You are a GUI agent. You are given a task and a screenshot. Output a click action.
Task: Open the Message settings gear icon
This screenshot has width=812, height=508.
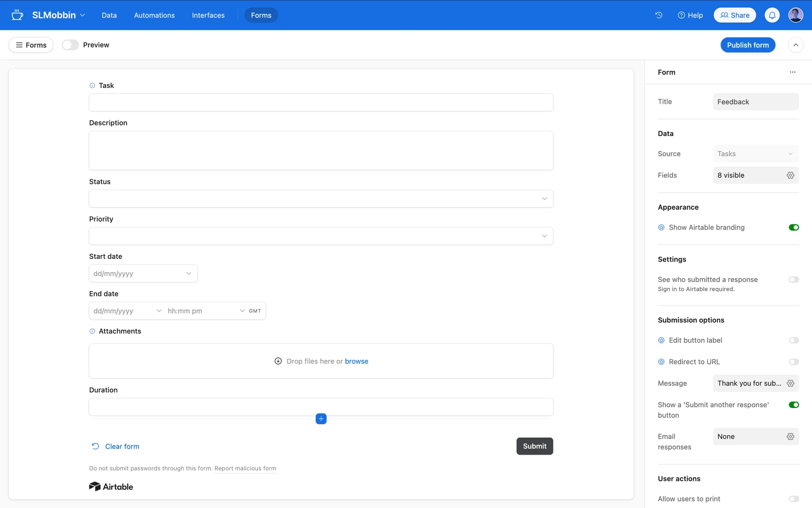point(790,383)
